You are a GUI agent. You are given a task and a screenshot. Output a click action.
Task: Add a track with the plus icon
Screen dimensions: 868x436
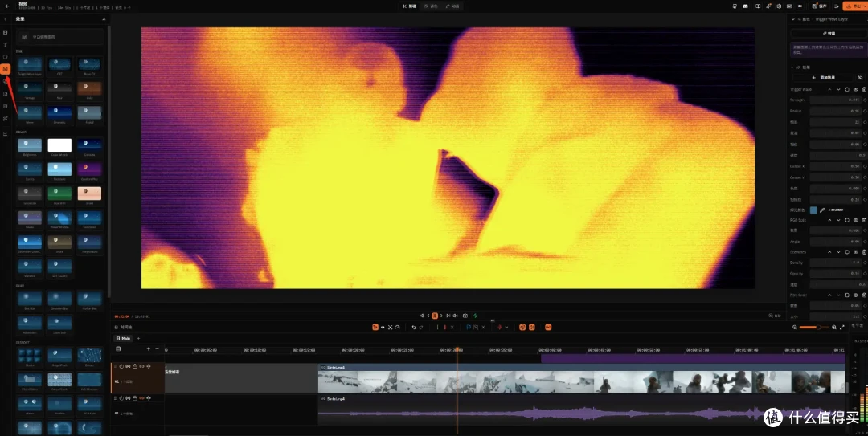point(149,348)
